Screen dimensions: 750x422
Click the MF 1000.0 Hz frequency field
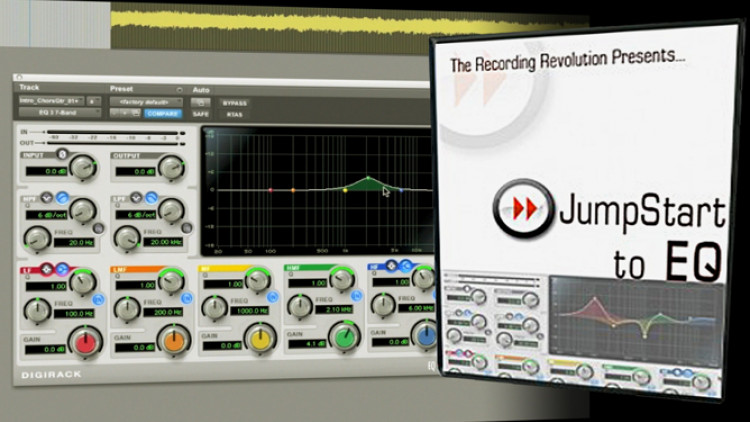249,311
